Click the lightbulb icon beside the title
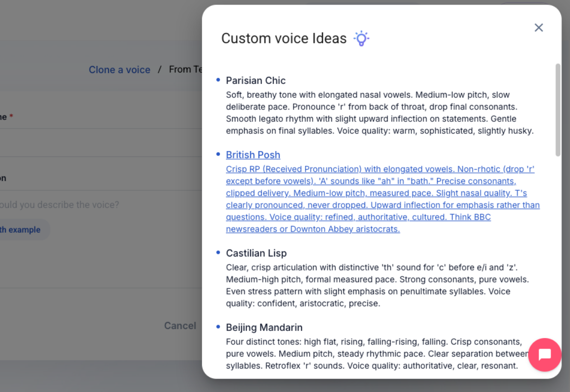This screenshot has width=570, height=392. pyautogui.click(x=361, y=38)
